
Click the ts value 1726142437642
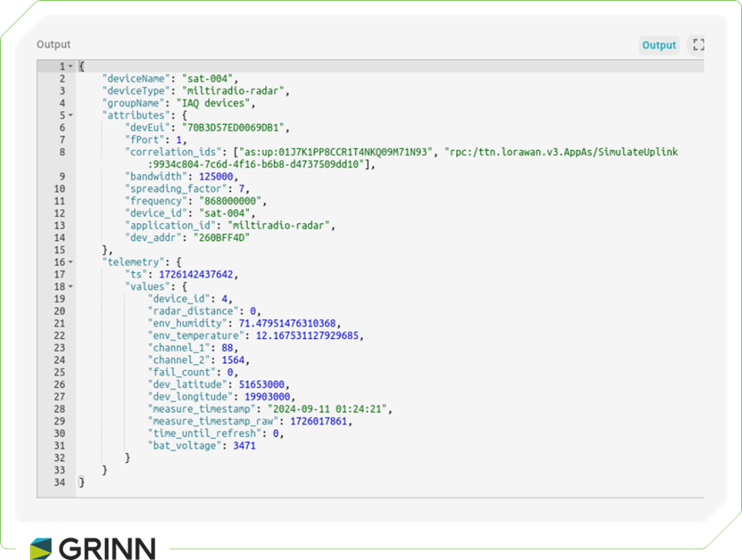point(197,274)
